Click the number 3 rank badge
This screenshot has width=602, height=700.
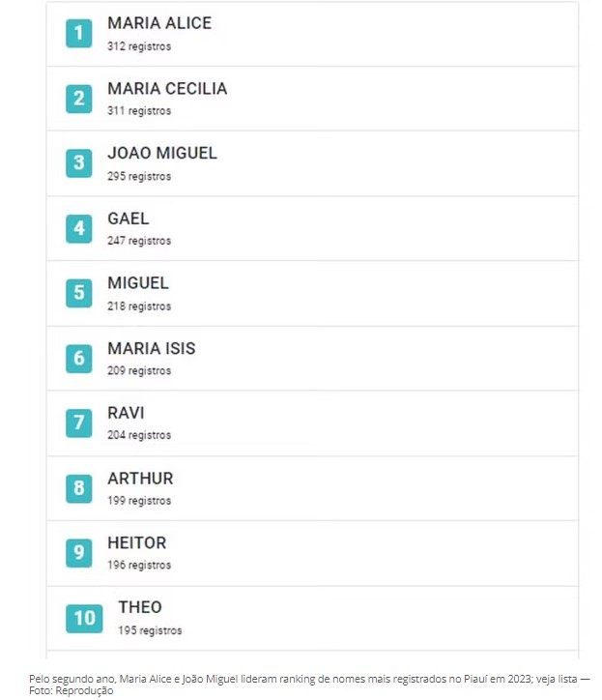click(79, 162)
